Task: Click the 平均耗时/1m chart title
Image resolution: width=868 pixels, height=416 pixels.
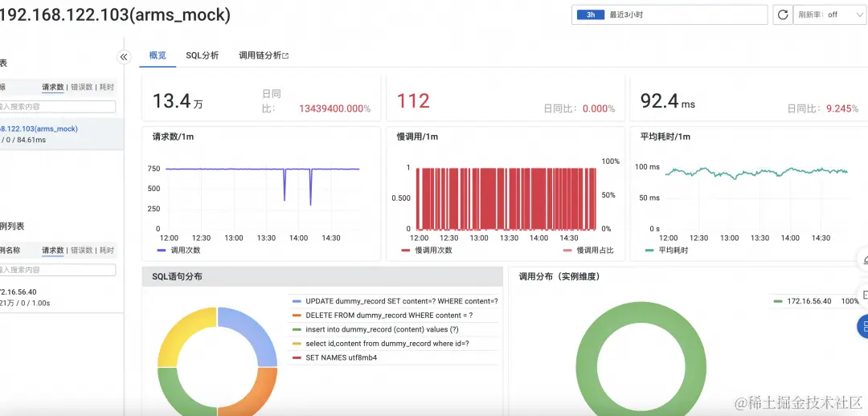Action: click(665, 137)
